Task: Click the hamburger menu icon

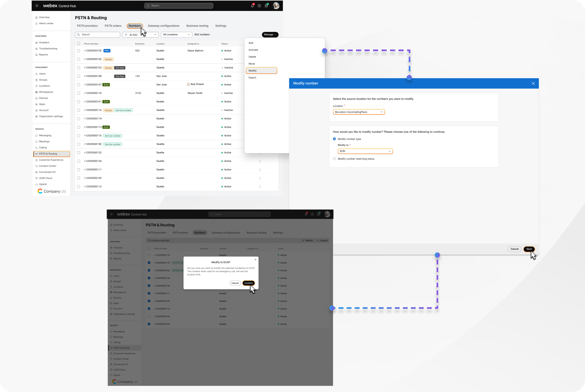Action: tap(37, 6)
